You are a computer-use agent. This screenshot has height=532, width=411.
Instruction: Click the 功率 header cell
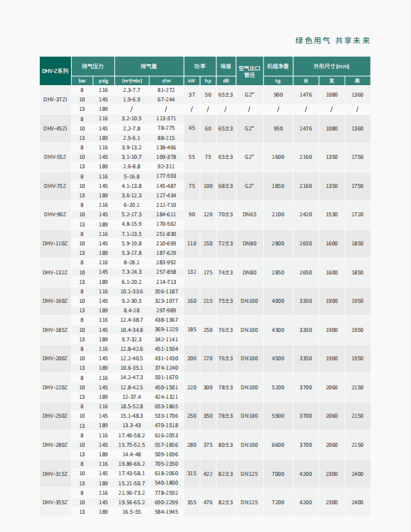200,66
